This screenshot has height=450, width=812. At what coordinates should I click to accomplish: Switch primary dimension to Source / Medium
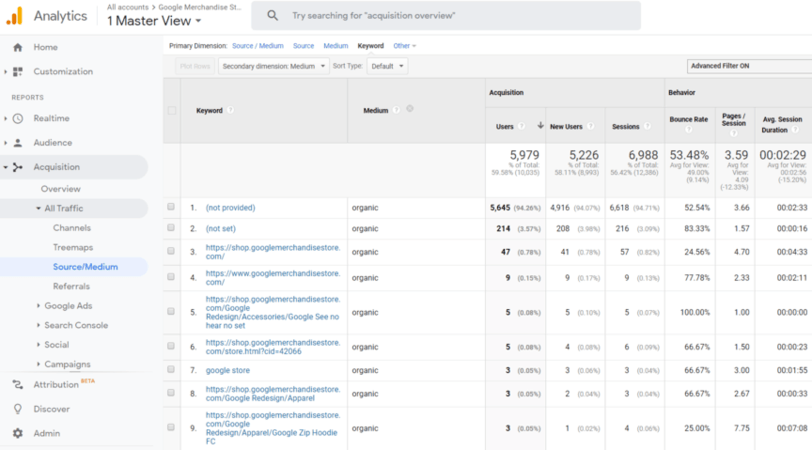(x=258, y=46)
